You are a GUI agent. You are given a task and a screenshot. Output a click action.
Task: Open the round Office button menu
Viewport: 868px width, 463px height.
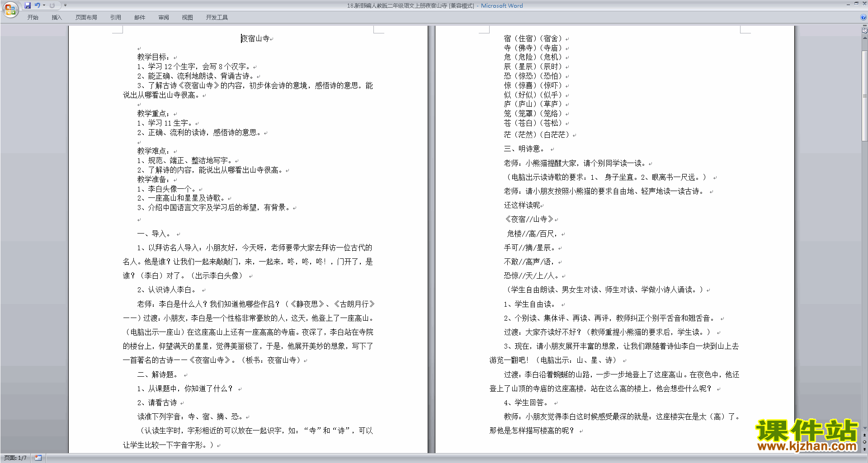[x=10, y=9]
